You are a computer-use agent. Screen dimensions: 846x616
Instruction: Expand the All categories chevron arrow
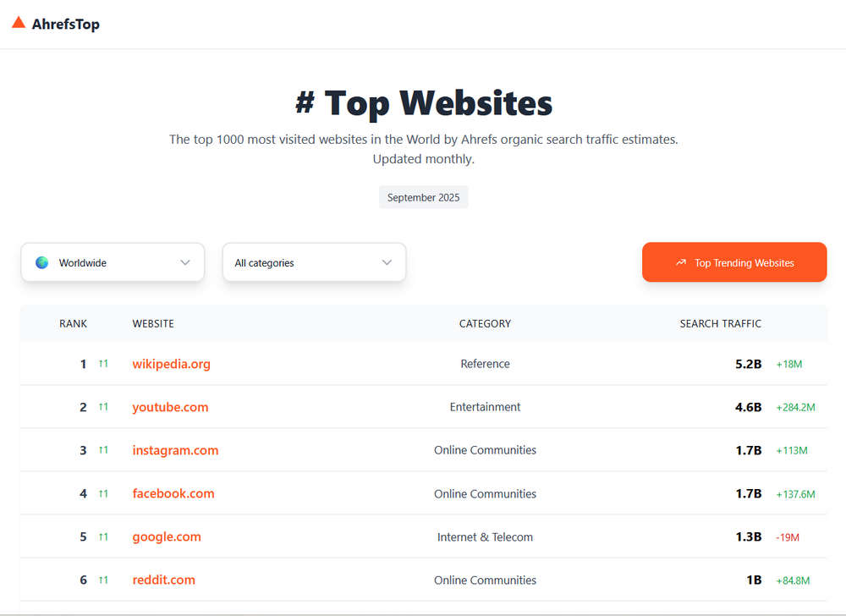(x=387, y=262)
